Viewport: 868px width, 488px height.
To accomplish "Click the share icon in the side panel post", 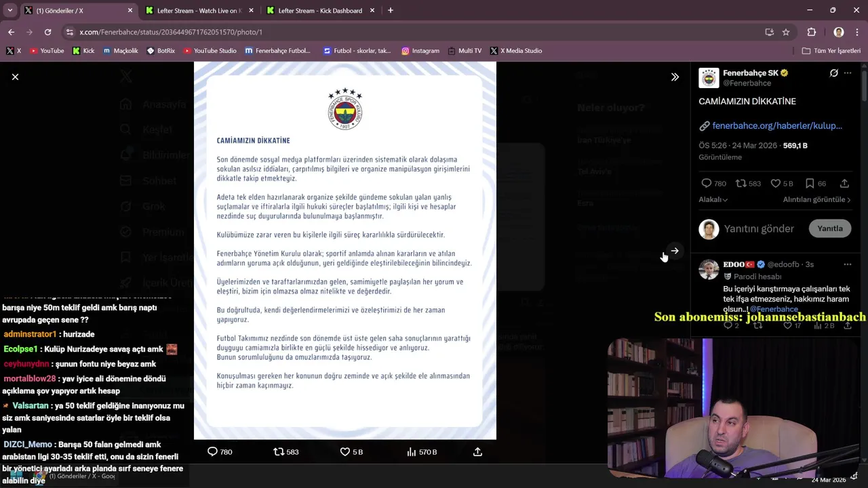I will (x=844, y=183).
